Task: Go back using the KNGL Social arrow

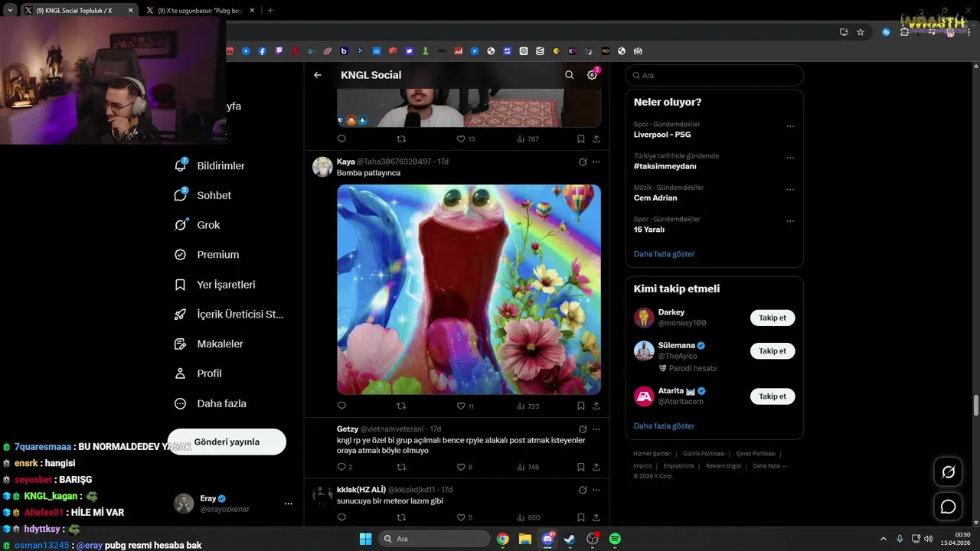Action: click(x=318, y=75)
